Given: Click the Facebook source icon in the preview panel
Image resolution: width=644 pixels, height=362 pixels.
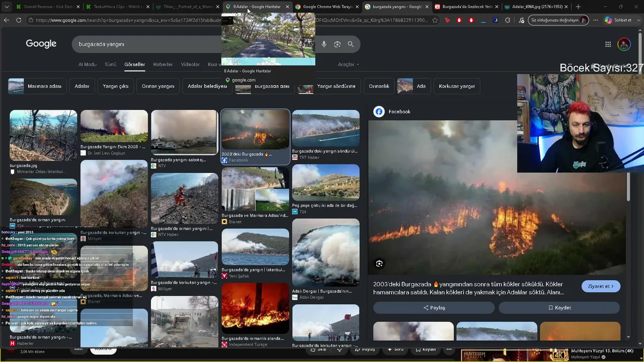Looking at the screenshot, I should pyautogui.click(x=379, y=112).
